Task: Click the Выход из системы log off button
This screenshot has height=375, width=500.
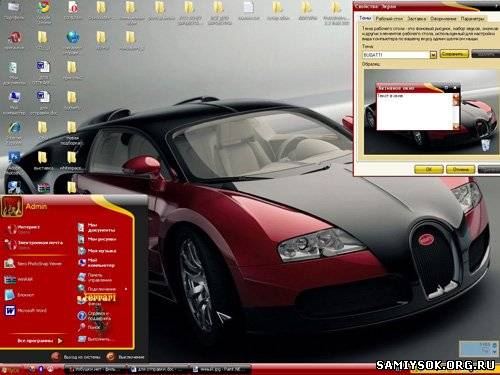Action: point(77,357)
